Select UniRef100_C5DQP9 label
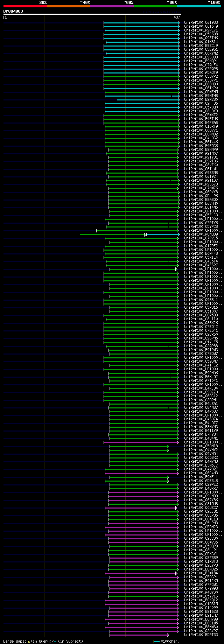 [201, 546]
